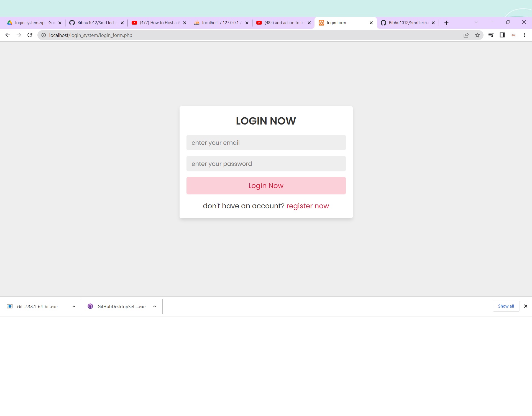Open the browser profile avatar menu
Viewport: 532px width, 416px height.
coord(513,35)
